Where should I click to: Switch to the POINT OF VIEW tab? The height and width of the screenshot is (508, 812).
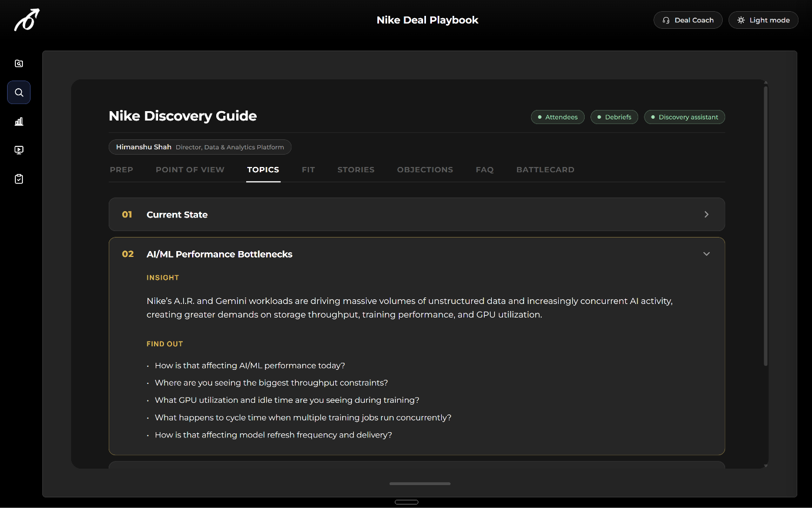click(x=190, y=169)
